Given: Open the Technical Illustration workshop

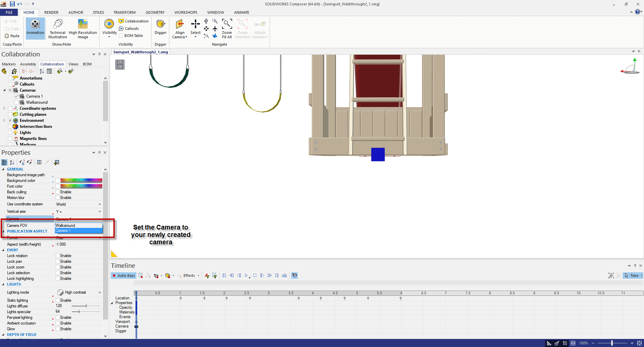Looking at the screenshot, I should click(57, 28).
